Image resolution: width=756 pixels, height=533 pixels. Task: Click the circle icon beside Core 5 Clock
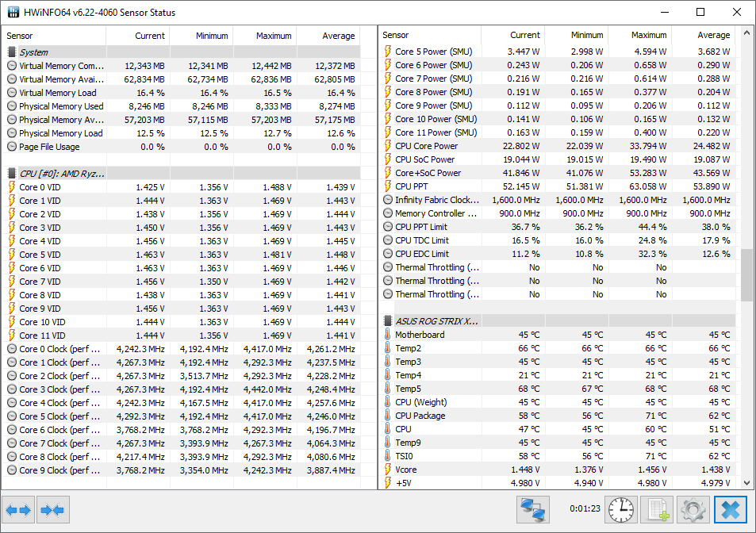(12, 416)
